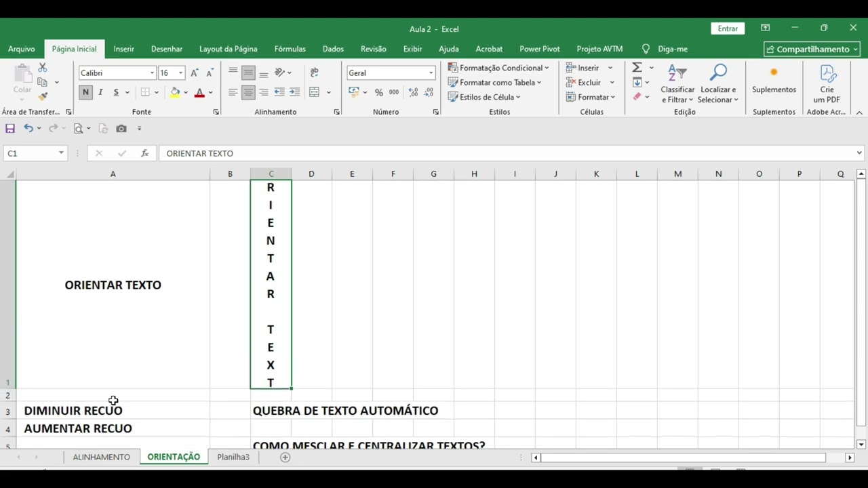Open Formatação Condicional dropdown

pyautogui.click(x=498, y=68)
